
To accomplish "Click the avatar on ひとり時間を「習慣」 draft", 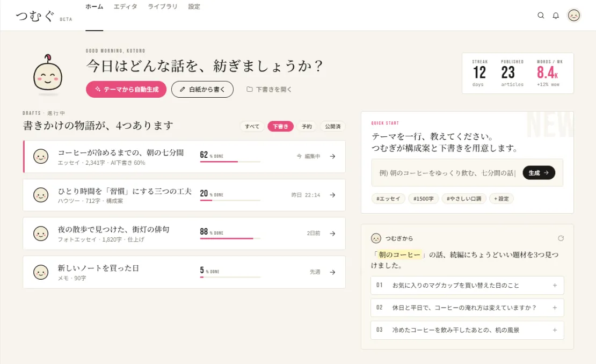I will coord(41,195).
